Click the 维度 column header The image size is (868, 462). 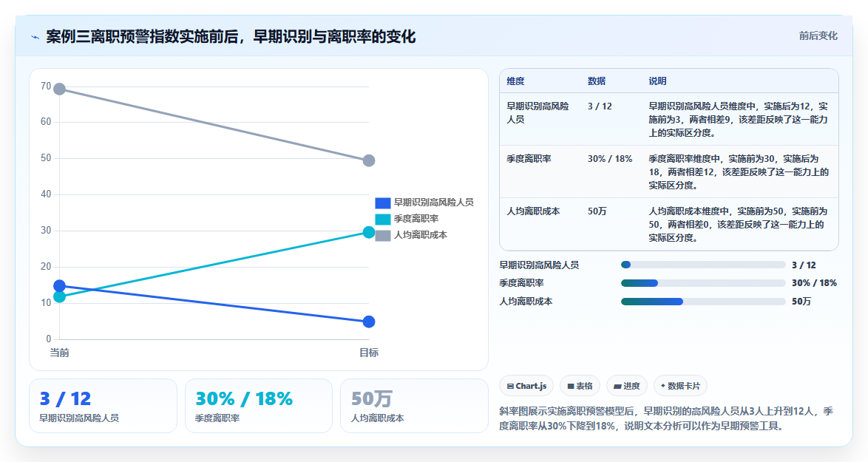pos(515,81)
